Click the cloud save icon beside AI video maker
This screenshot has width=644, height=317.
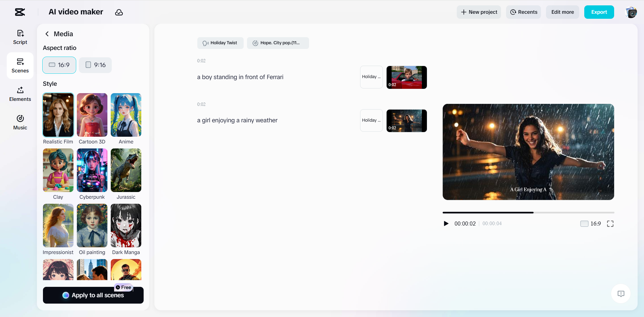click(119, 12)
